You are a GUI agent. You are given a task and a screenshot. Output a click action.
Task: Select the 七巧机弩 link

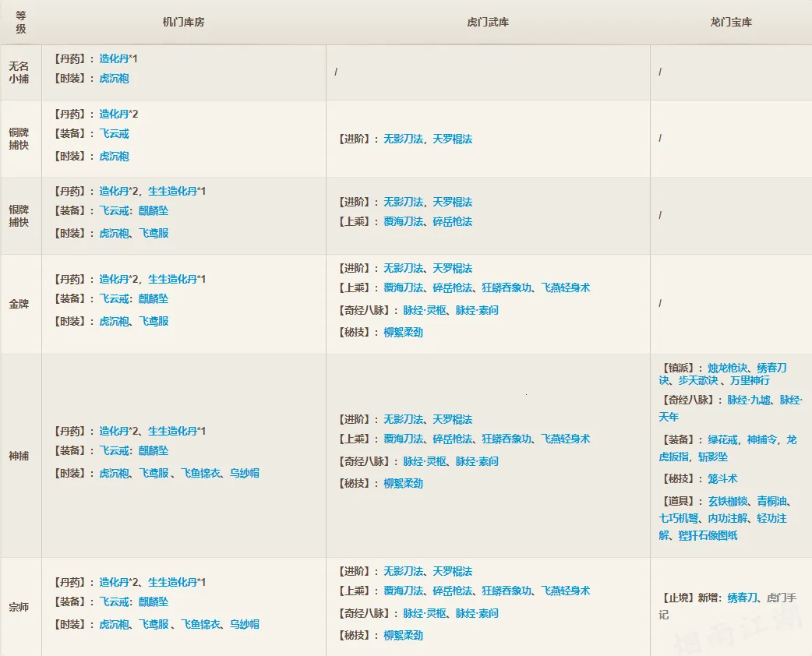coord(678,518)
